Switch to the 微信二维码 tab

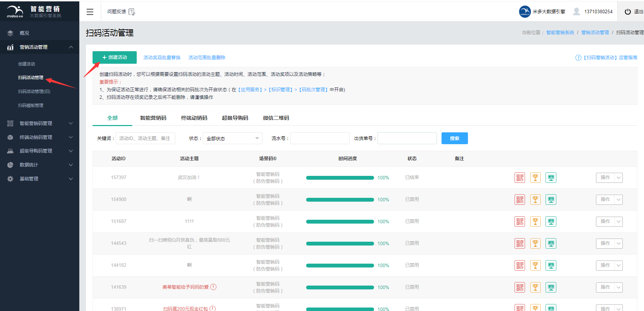[276, 118]
